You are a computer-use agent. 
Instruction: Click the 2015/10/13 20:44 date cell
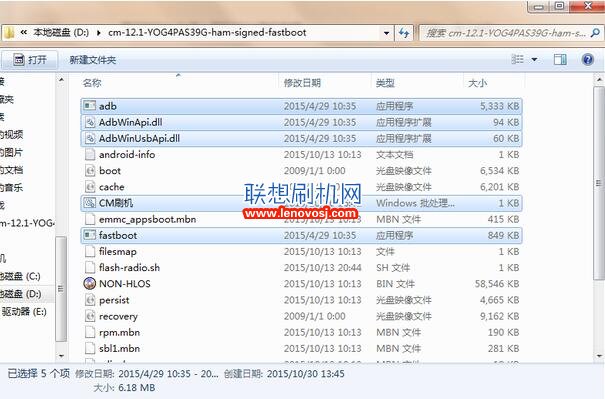(323, 267)
